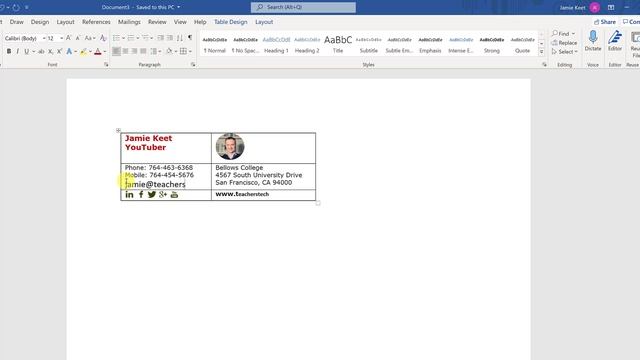Toggle Bold formatting
The height and width of the screenshot is (360, 640).
[x=9, y=51]
